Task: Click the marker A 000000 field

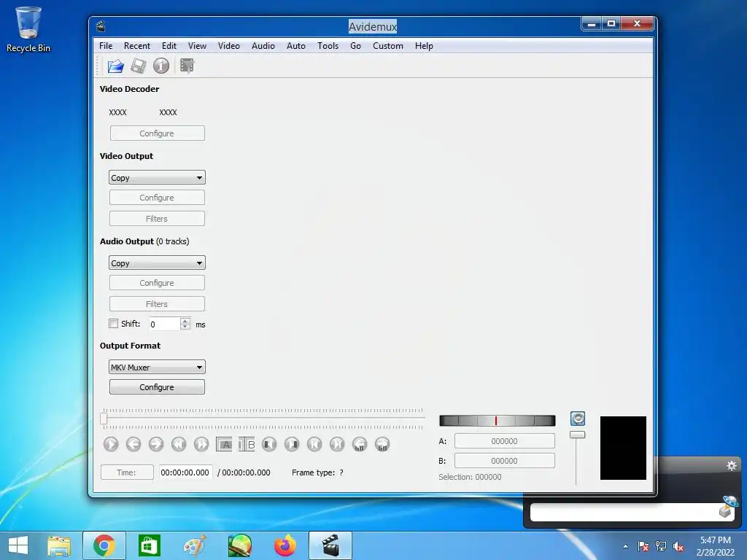Action: pos(505,441)
